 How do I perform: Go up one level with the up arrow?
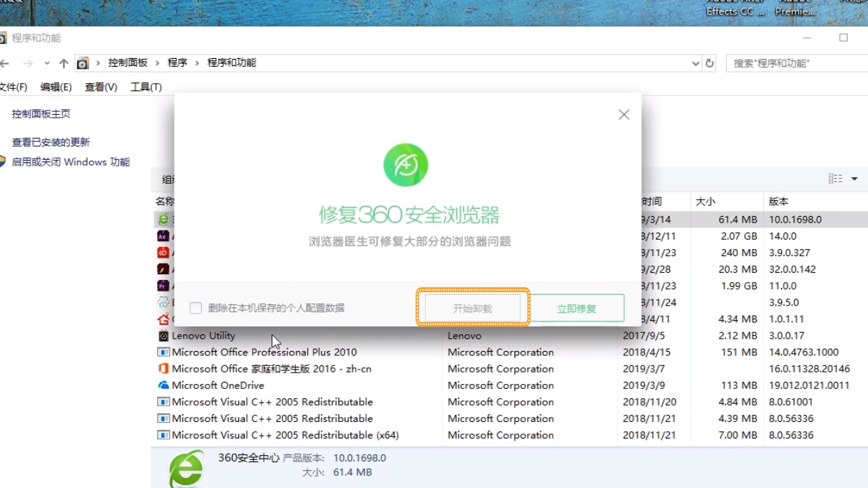pyautogui.click(x=64, y=63)
